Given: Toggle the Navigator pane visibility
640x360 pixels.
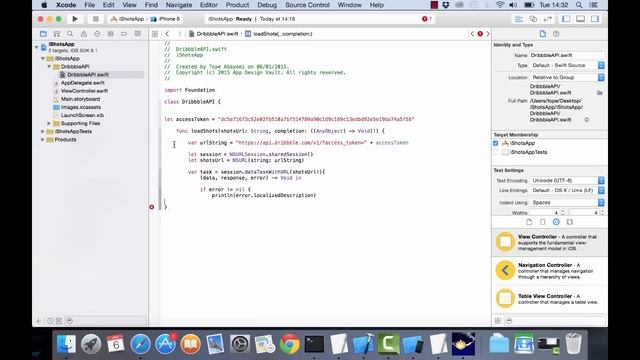Looking at the screenshot, I should (x=566, y=19).
